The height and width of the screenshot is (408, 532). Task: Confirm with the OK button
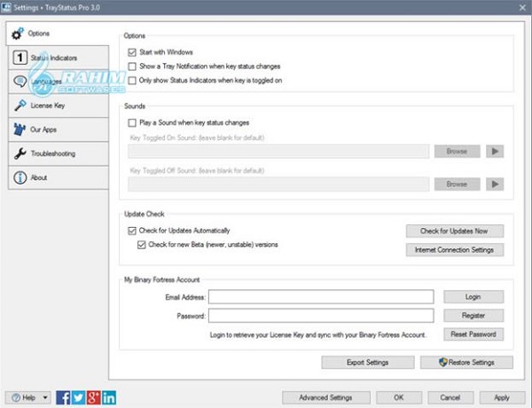399,397
